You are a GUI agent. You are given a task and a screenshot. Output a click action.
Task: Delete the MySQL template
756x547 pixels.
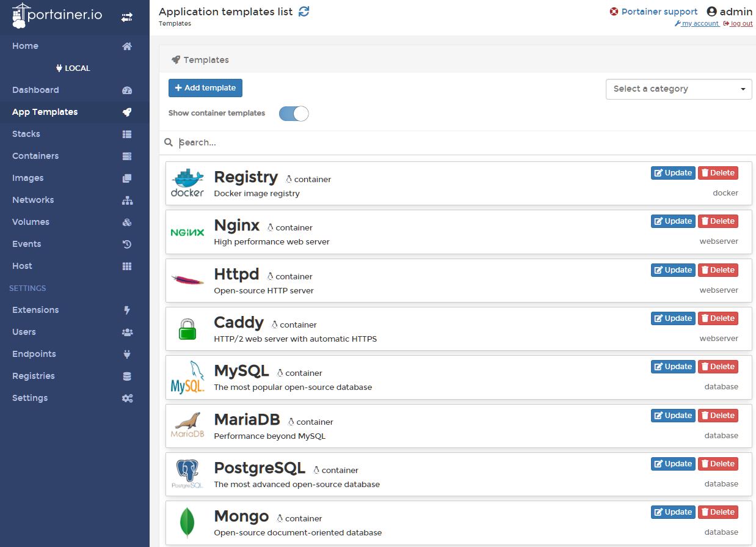tap(718, 367)
